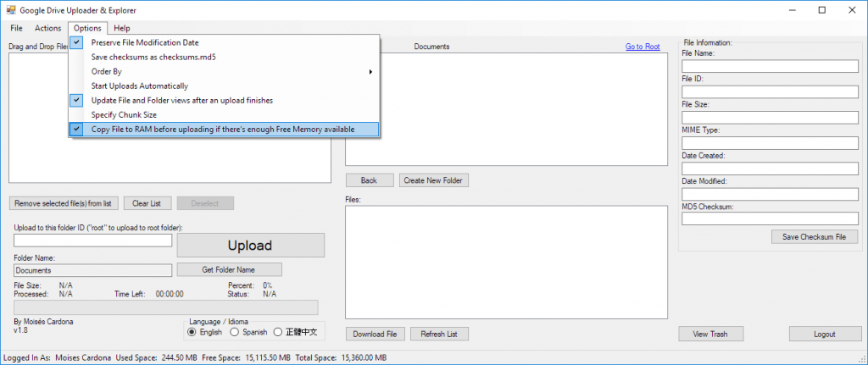Viewport: 868px width, 365px height.
Task: Expand the Order By submenu
Action: tap(224, 71)
